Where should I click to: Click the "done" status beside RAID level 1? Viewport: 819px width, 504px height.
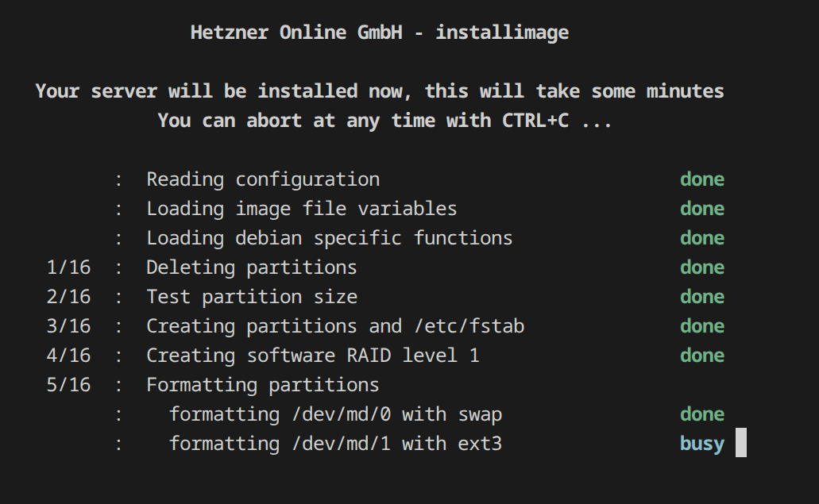click(x=701, y=356)
